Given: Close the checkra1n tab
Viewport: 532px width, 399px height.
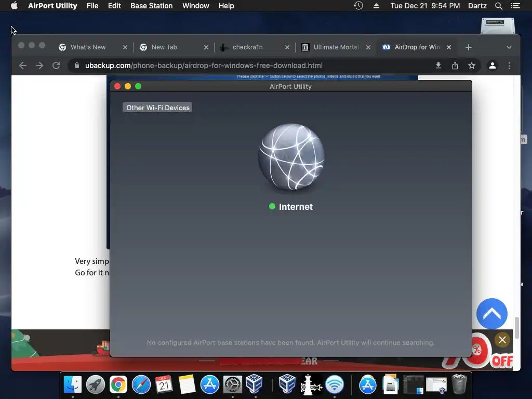Looking at the screenshot, I should [x=287, y=47].
